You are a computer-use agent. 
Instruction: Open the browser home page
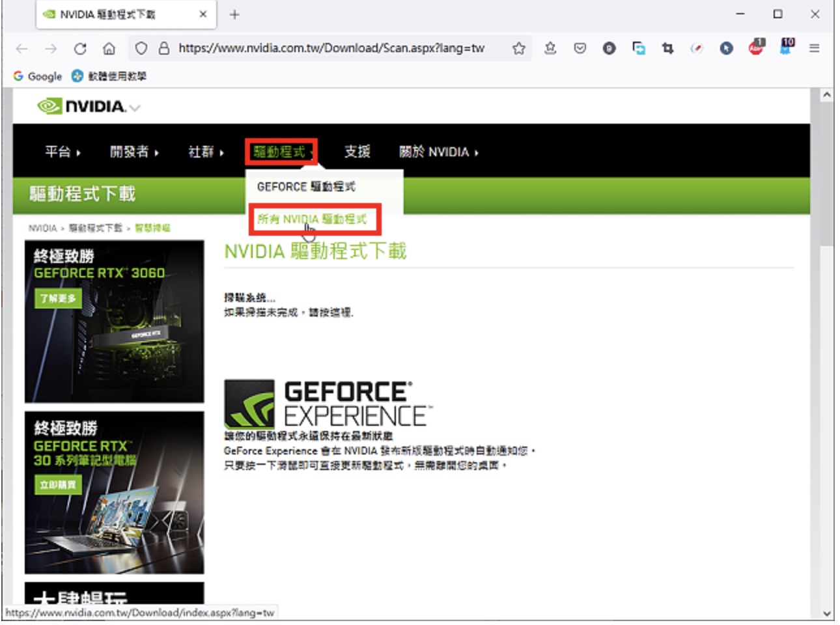109,48
